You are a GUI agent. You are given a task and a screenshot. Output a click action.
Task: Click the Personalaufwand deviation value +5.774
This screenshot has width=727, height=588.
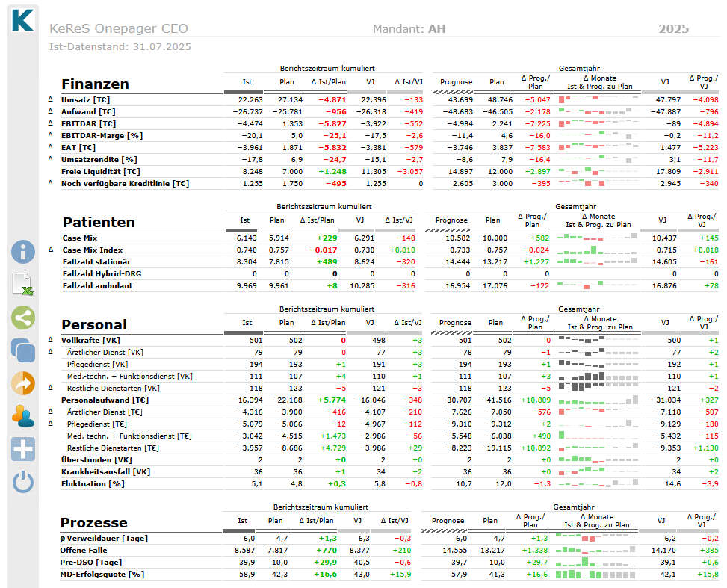coord(332,400)
